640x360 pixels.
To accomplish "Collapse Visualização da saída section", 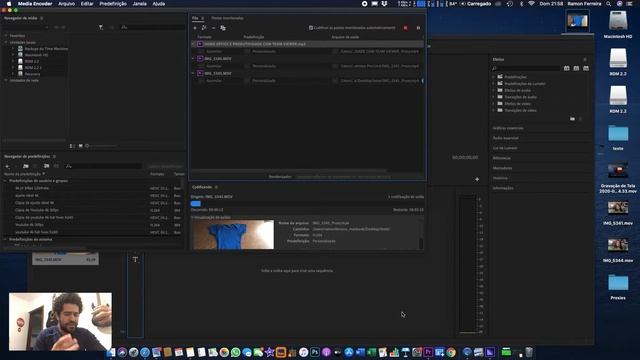I will [192, 218].
